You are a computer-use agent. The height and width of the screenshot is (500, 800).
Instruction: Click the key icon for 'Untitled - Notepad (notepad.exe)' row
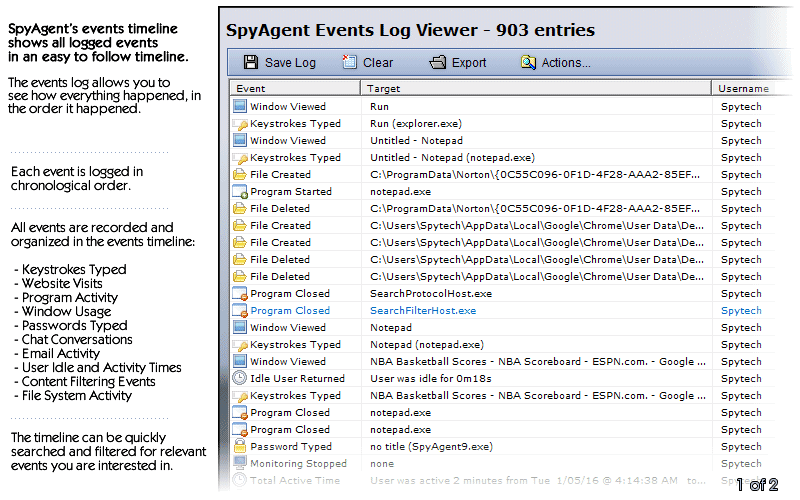pos(239,158)
